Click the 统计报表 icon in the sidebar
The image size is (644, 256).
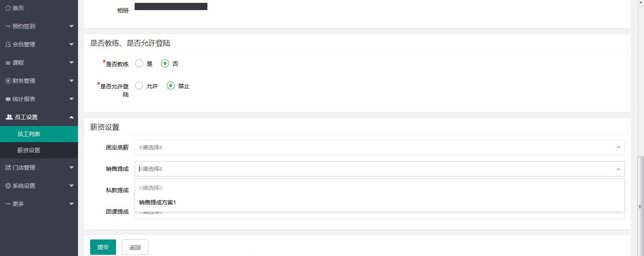point(8,99)
